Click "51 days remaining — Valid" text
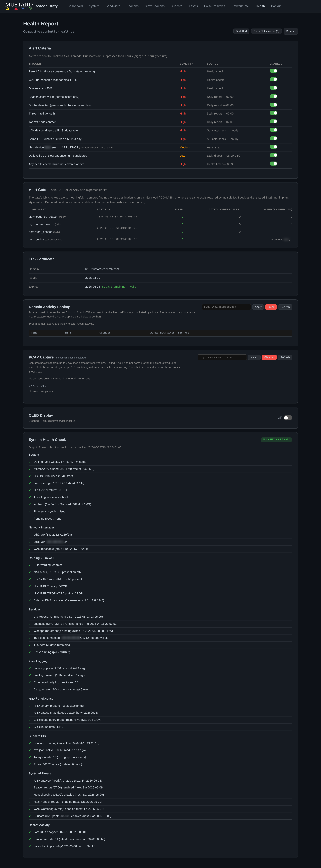321x868 pixels. pos(119,287)
